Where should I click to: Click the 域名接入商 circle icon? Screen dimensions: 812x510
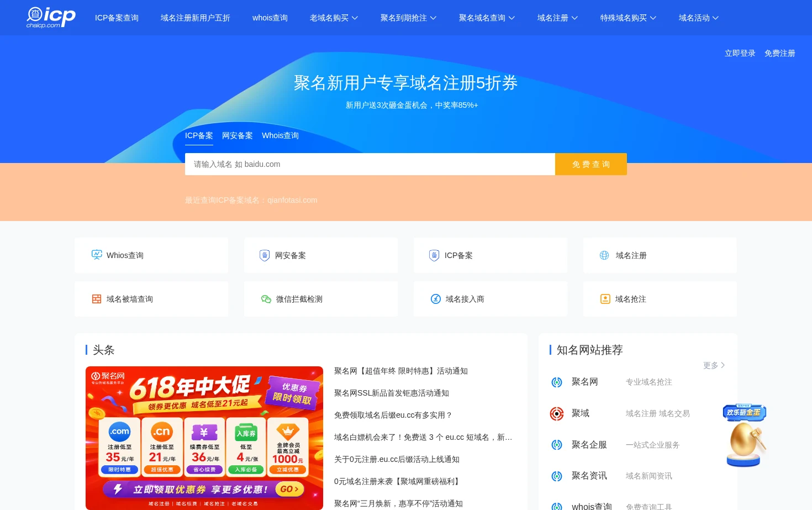click(x=435, y=299)
